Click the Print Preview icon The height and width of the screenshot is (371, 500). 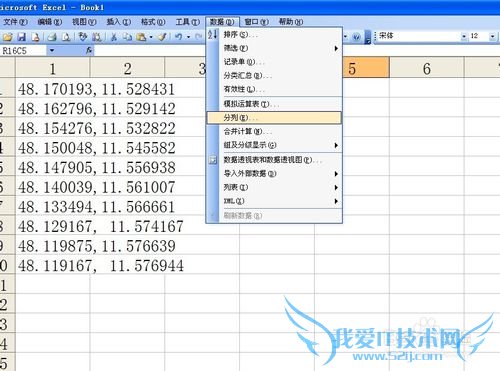point(66,37)
